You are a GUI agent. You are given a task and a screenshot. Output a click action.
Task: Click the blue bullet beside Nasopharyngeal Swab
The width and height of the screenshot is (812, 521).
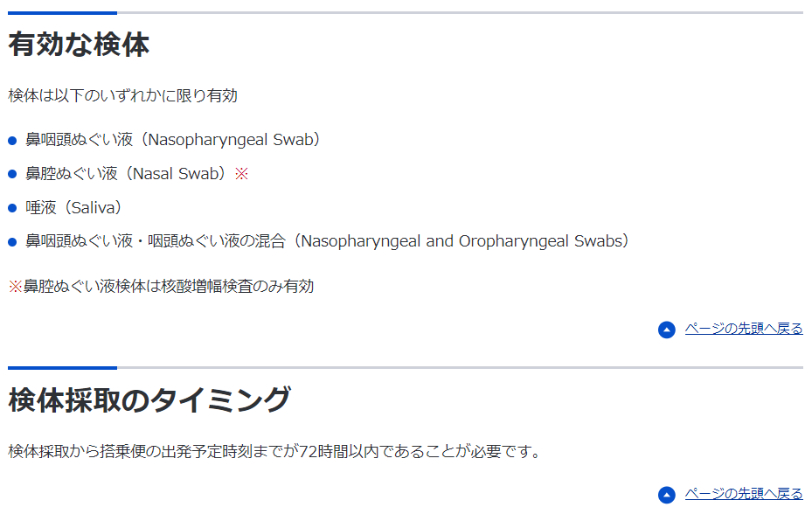click(x=13, y=141)
